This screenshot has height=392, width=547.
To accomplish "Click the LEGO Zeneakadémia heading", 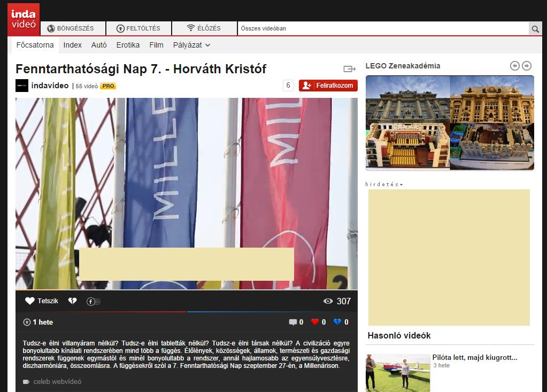I will coord(403,66).
